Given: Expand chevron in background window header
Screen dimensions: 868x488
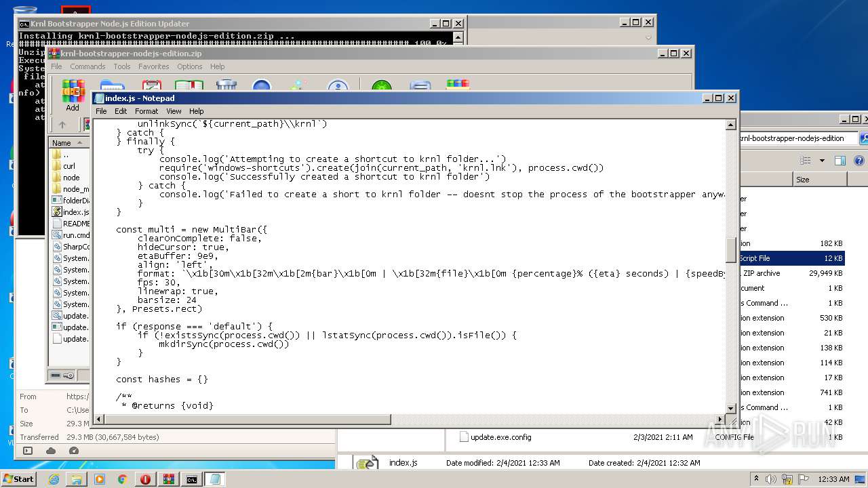Looking at the screenshot, I should [648, 38].
